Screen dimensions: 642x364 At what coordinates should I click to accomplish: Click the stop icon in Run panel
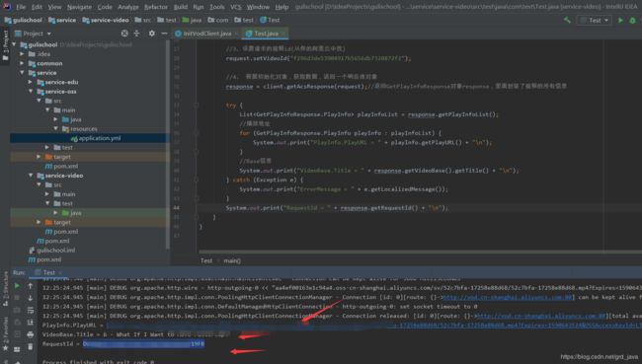tap(17, 298)
